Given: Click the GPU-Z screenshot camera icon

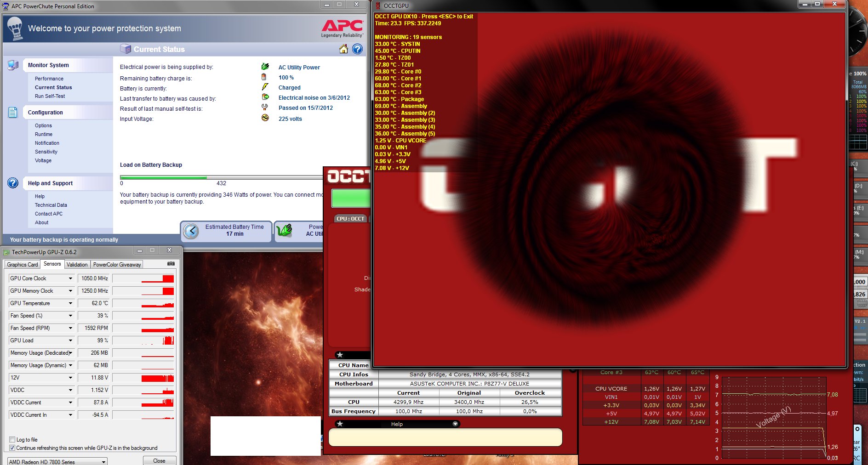Looking at the screenshot, I should [x=171, y=264].
